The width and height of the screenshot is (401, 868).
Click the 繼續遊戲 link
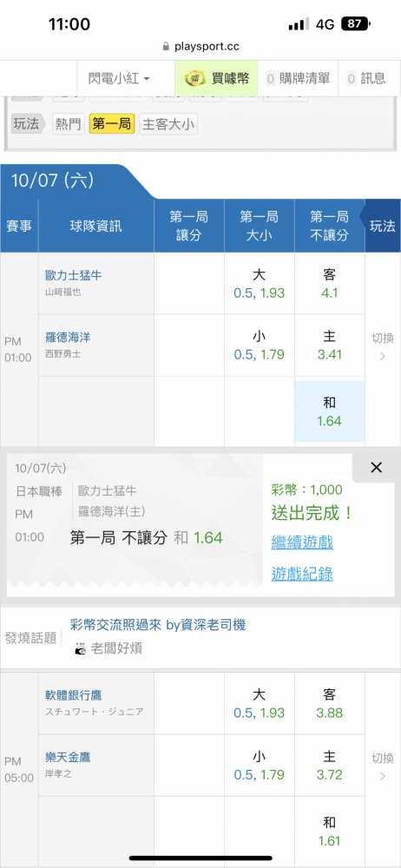point(302,542)
